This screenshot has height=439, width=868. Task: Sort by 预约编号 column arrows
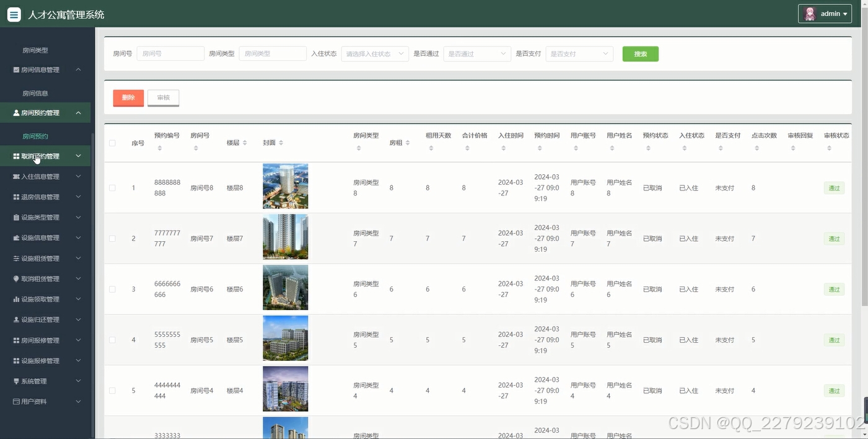pyautogui.click(x=159, y=148)
